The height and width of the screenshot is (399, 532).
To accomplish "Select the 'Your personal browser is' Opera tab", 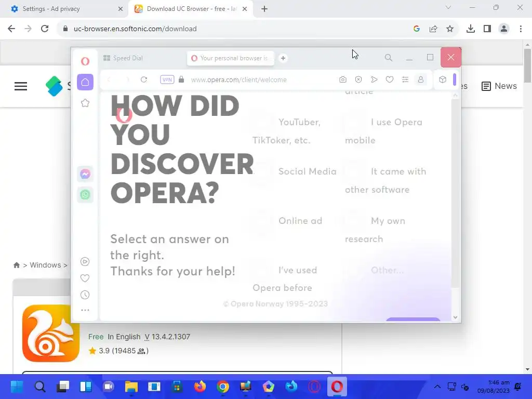I will (x=231, y=58).
